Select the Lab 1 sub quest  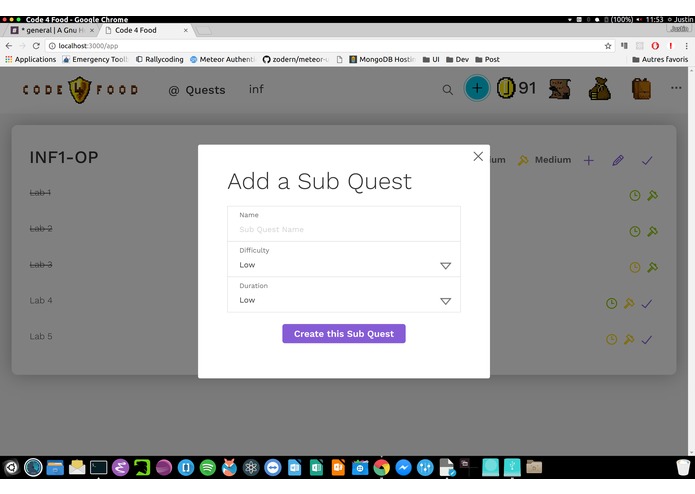pos(40,193)
